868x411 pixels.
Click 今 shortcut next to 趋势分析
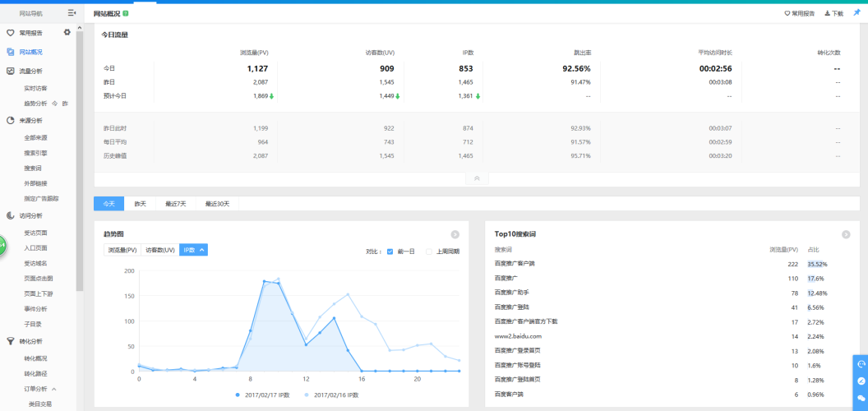coord(54,104)
